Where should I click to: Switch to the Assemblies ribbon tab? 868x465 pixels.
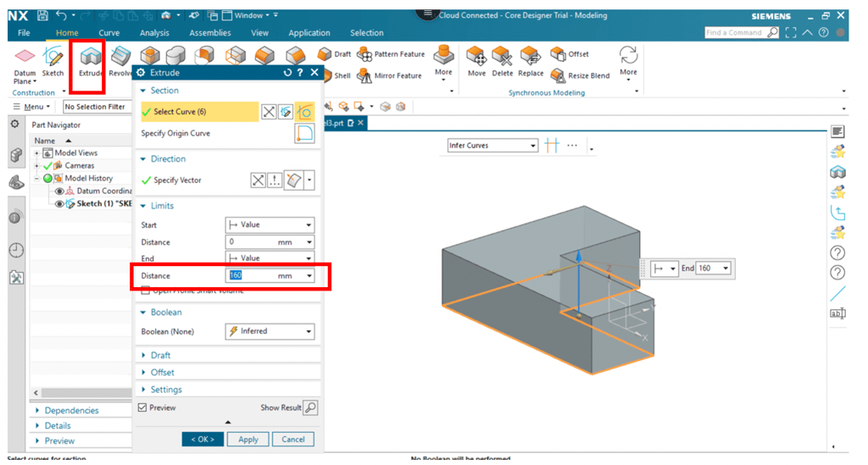click(209, 33)
